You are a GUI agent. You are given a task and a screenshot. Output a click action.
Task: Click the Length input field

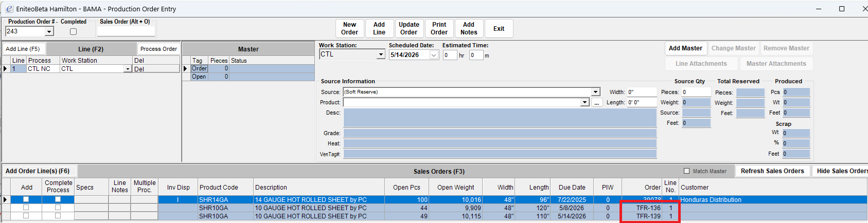[642, 102]
